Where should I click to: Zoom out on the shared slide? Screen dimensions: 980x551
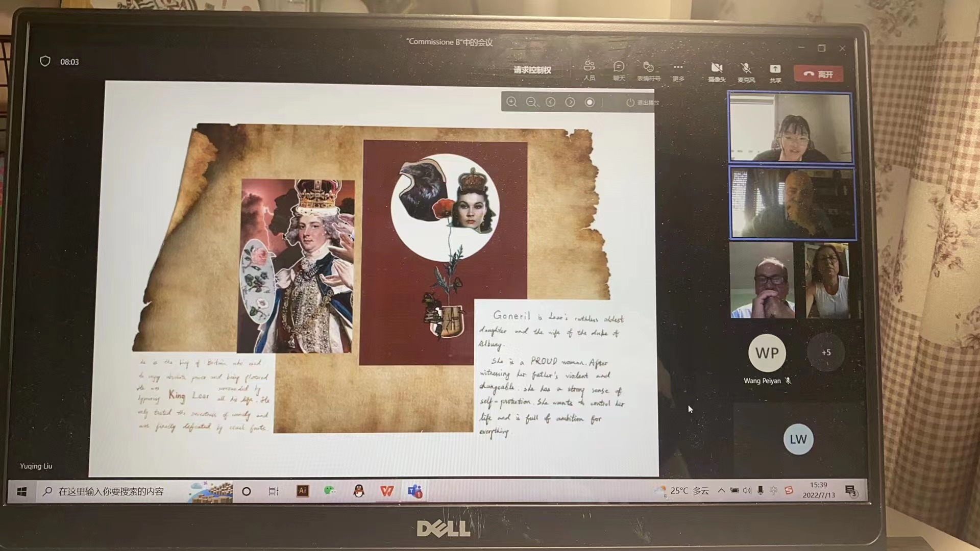pos(531,102)
